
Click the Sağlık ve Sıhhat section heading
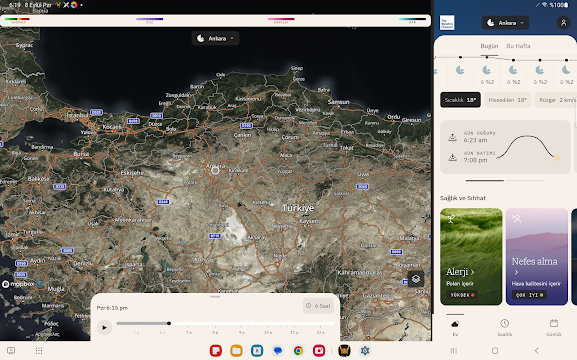pos(463,198)
